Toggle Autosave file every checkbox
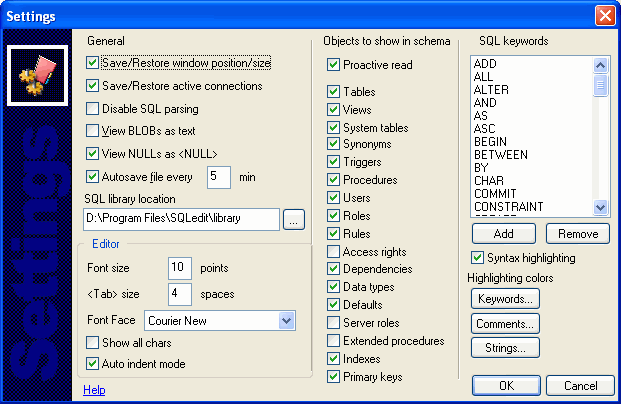Image resolution: width=621 pixels, height=404 pixels. click(x=93, y=177)
